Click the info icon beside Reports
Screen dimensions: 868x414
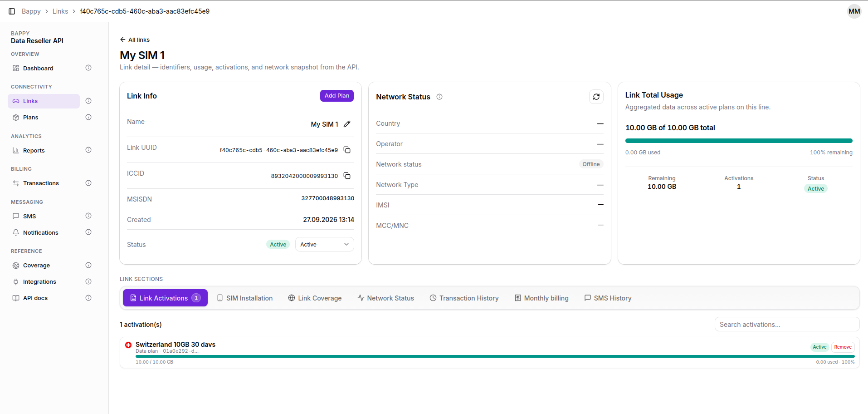click(x=88, y=150)
